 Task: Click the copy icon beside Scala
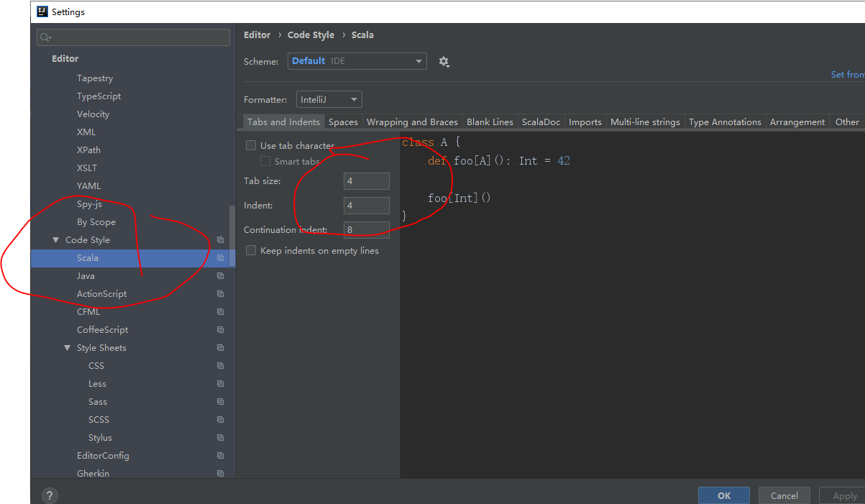pyautogui.click(x=220, y=258)
